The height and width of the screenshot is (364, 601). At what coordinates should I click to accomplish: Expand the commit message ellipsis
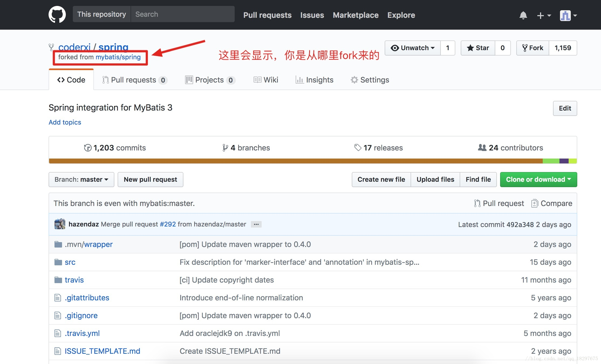[256, 224]
